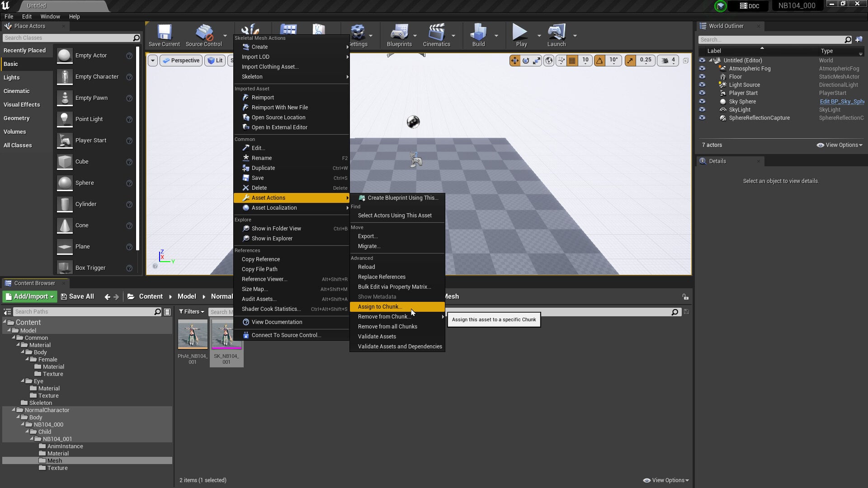Toggle visibility of SphereReflectionCapture actor
The image size is (868, 488).
click(702, 118)
